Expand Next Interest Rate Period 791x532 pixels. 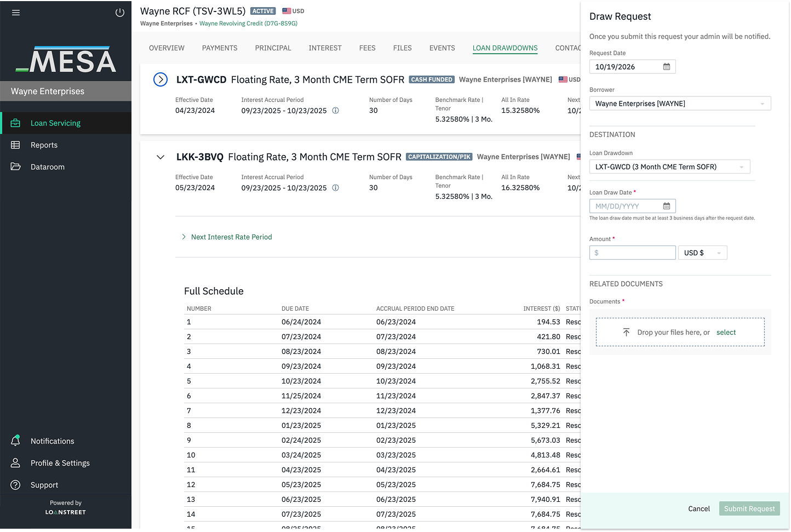coord(227,237)
